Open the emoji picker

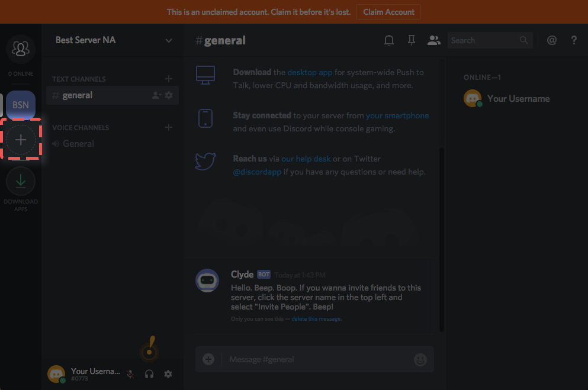[x=420, y=359]
